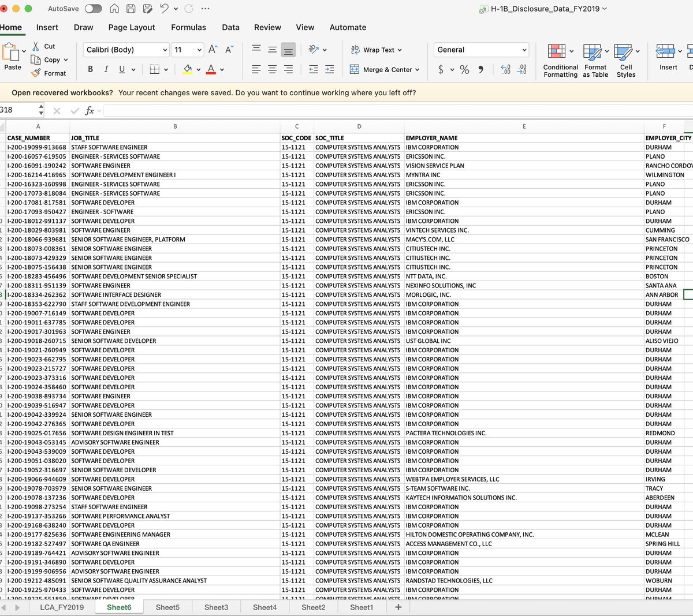Screen dimensions: 693x616
Task: Click the Align Left icon
Action: (x=256, y=69)
